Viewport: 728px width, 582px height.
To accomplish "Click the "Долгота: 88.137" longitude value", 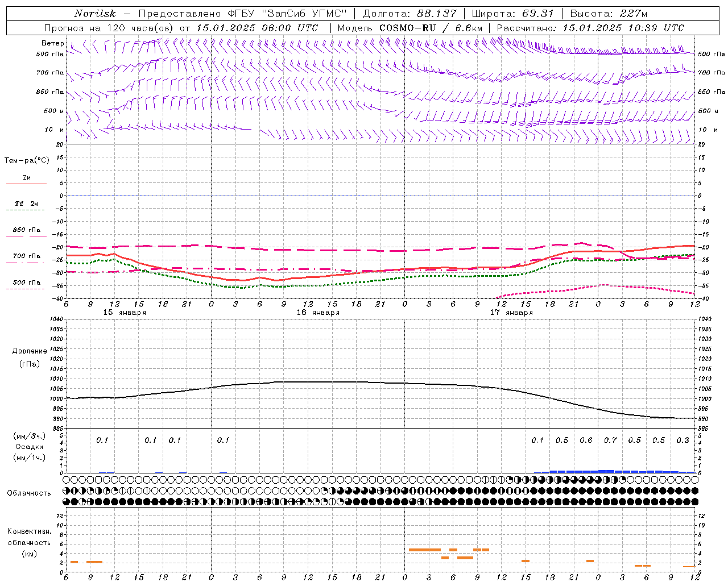I will click(409, 14).
